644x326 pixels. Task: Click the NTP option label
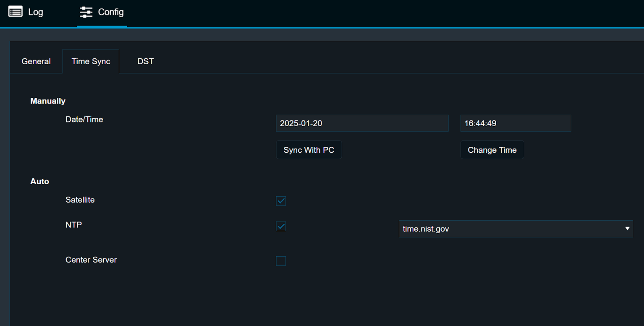73,225
